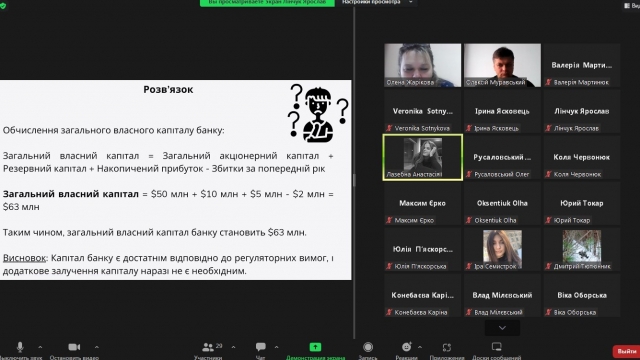The height and width of the screenshot is (360, 640).
Task: Expand reactions options arrow
Action: tap(420, 347)
